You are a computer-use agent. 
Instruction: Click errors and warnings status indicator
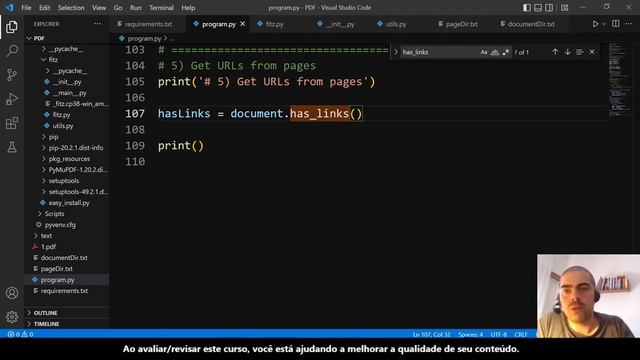click(x=20, y=334)
